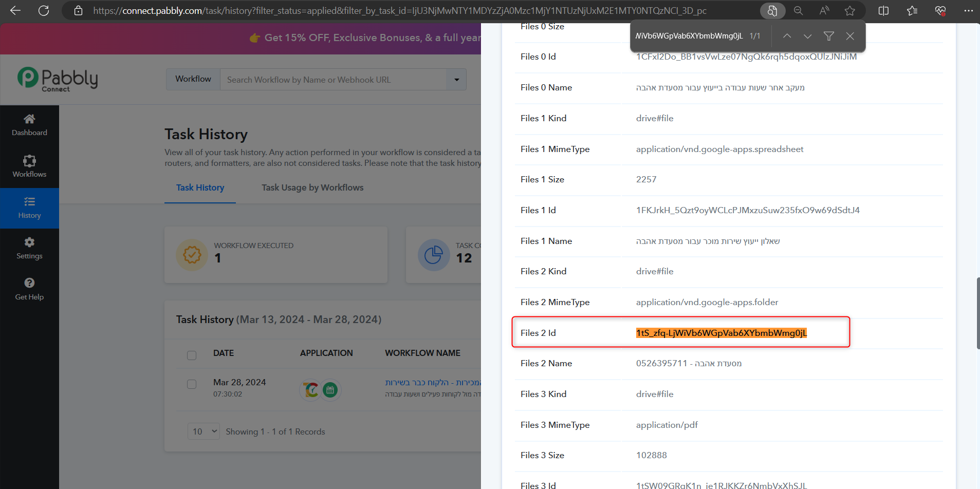Click the Files 2 Name value 0526395711
This screenshot has height=489, width=980.
pos(689,363)
